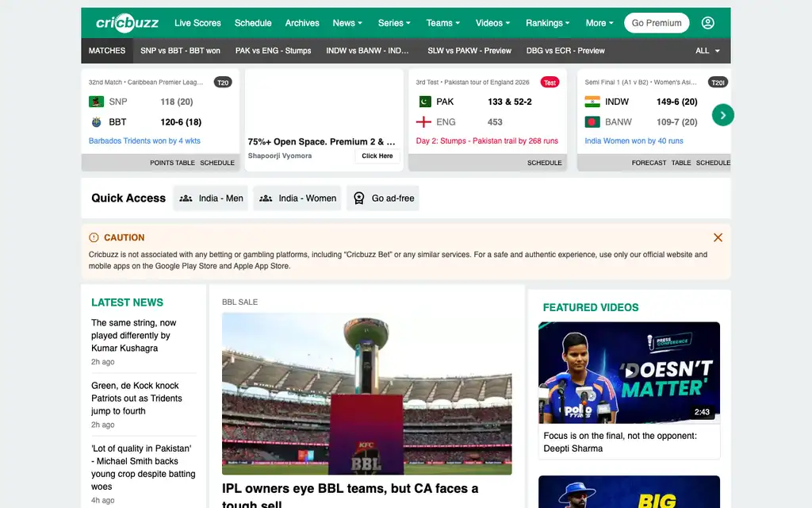Open the Archives nav item
Viewport: 812px width, 508px height.
(x=302, y=23)
